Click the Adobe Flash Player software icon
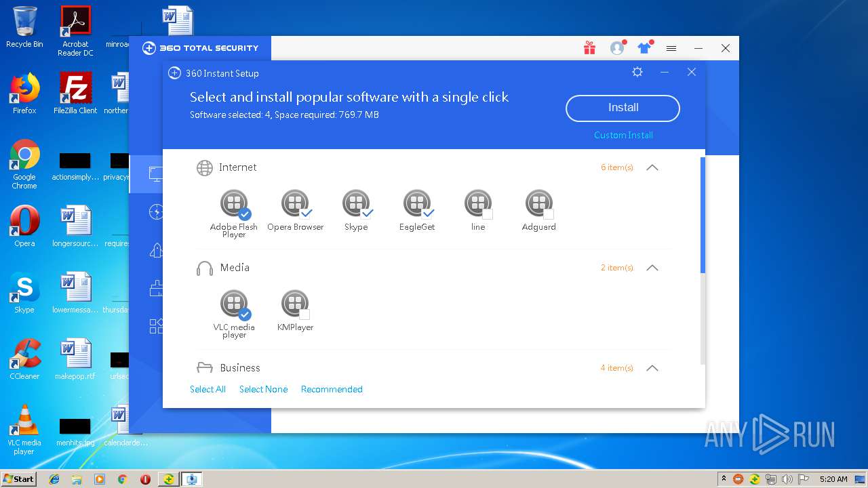 pyautogui.click(x=233, y=203)
